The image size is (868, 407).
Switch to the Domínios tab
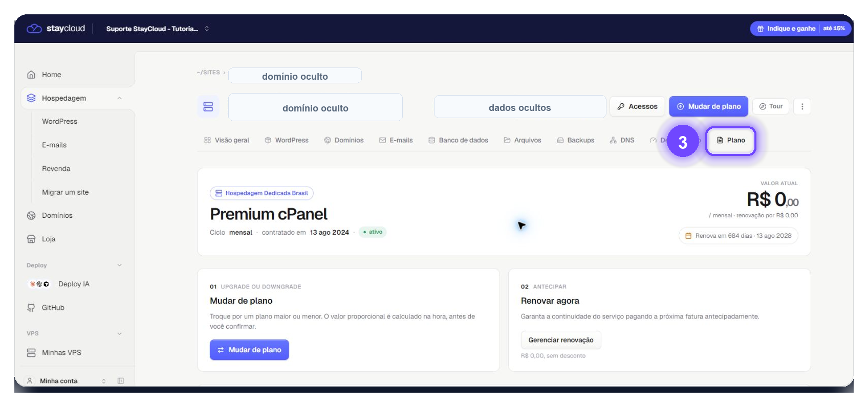(344, 140)
